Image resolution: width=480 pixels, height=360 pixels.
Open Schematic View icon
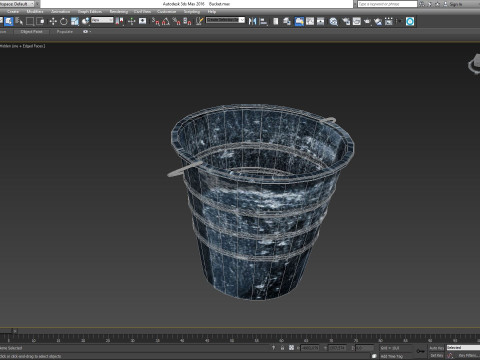pyautogui.click(x=321, y=21)
